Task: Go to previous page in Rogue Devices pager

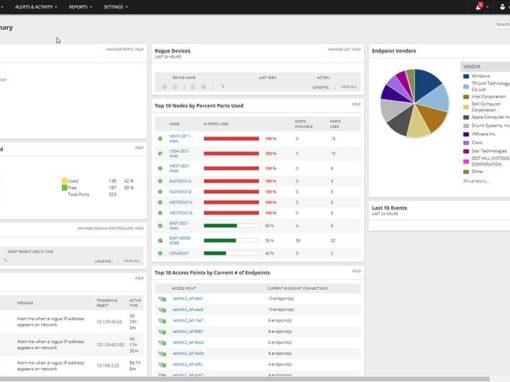Action: 175,87
